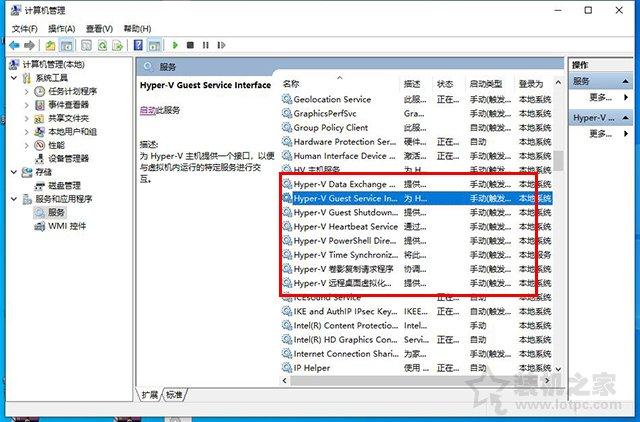
Task: Click 更多 under the 服务 actions section
Action: click(x=600, y=97)
